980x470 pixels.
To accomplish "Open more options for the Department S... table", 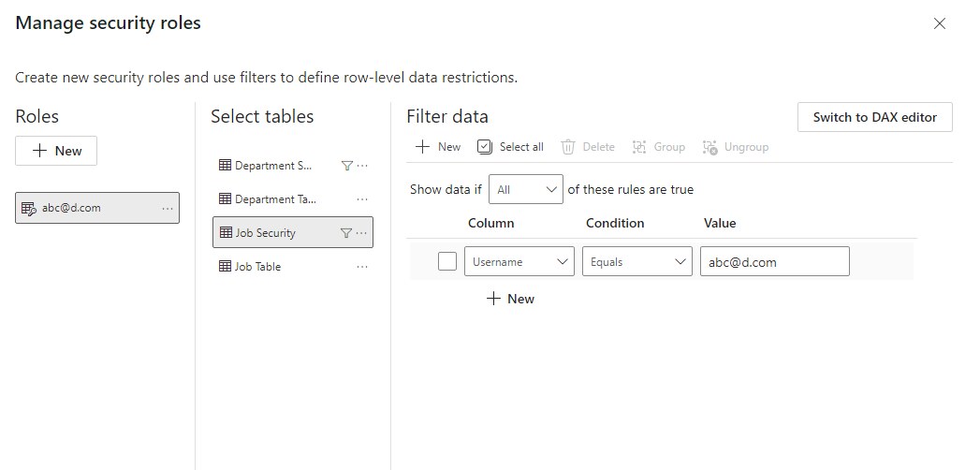I will click(362, 166).
